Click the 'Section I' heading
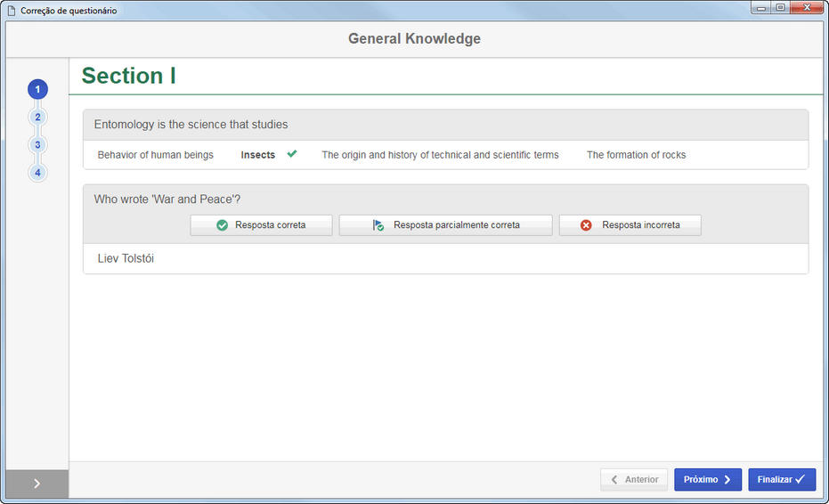This screenshot has width=829, height=504. click(128, 76)
